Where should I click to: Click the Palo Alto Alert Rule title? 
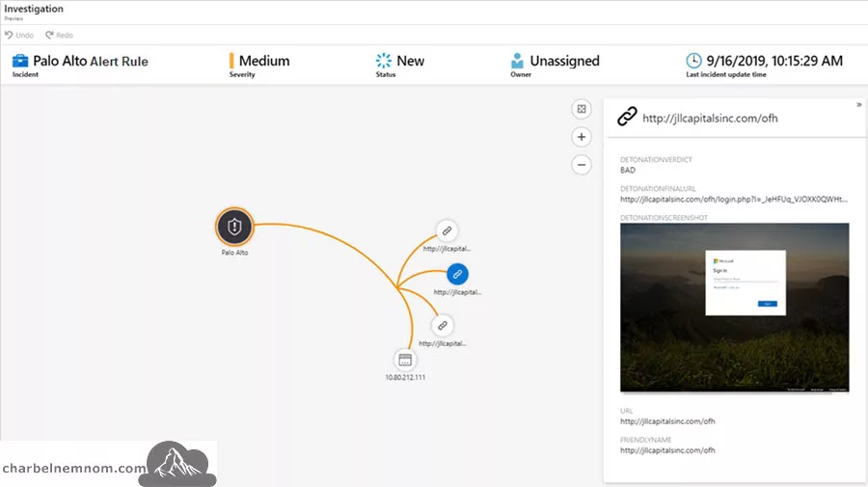91,61
